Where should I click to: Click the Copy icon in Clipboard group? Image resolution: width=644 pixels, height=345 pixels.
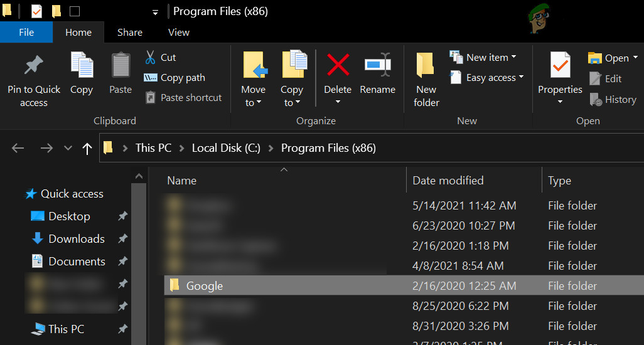82,66
